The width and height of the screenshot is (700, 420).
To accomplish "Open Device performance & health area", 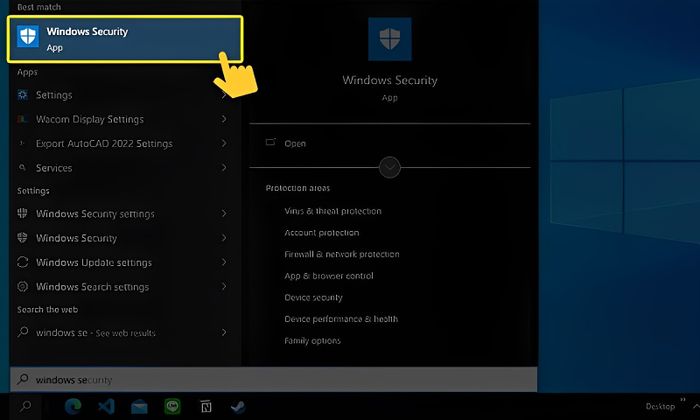I will coord(341,319).
